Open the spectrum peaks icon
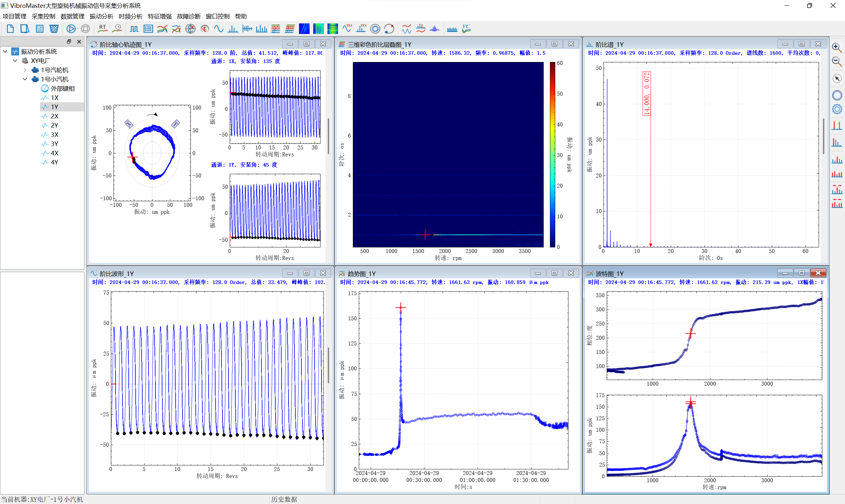 coord(233,29)
